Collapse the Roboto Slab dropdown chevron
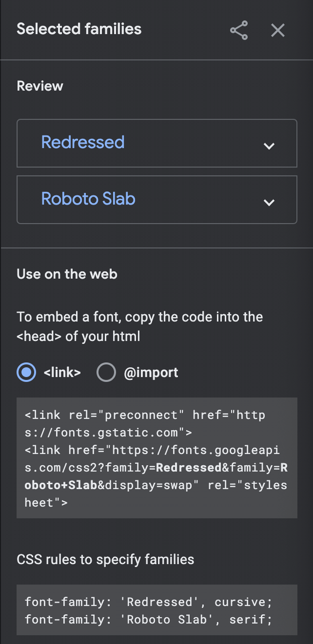The height and width of the screenshot is (644, 313). 269,201
